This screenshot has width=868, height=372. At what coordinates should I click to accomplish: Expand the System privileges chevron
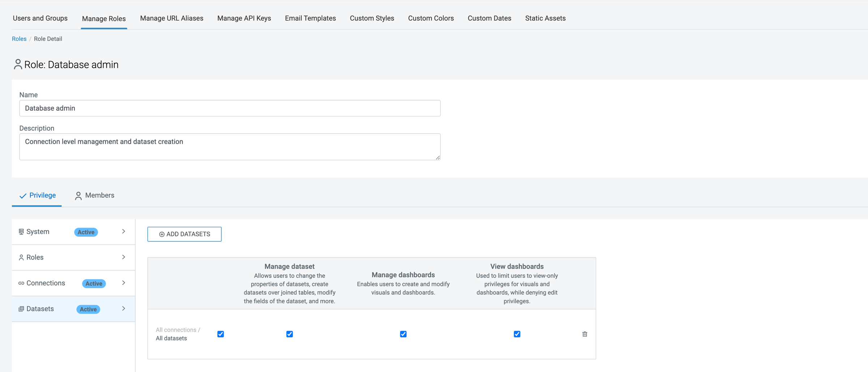click(123, 231)
